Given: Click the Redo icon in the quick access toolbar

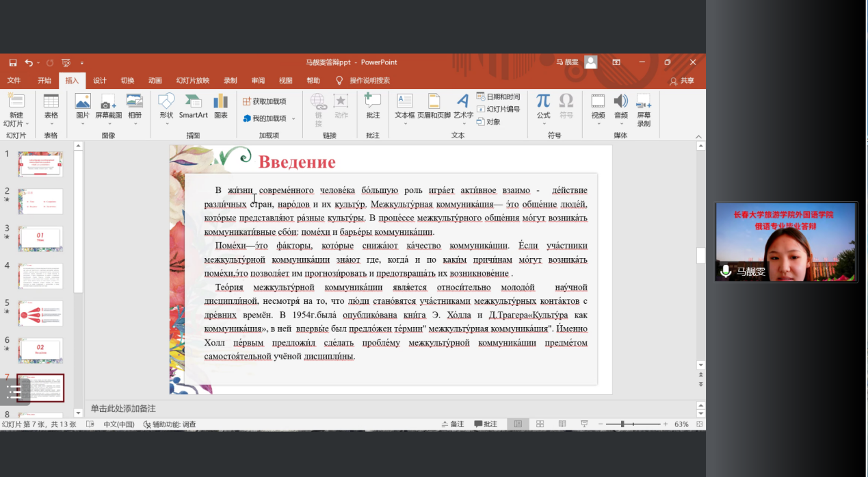Looking at the screenshot, I should (50, 62).
